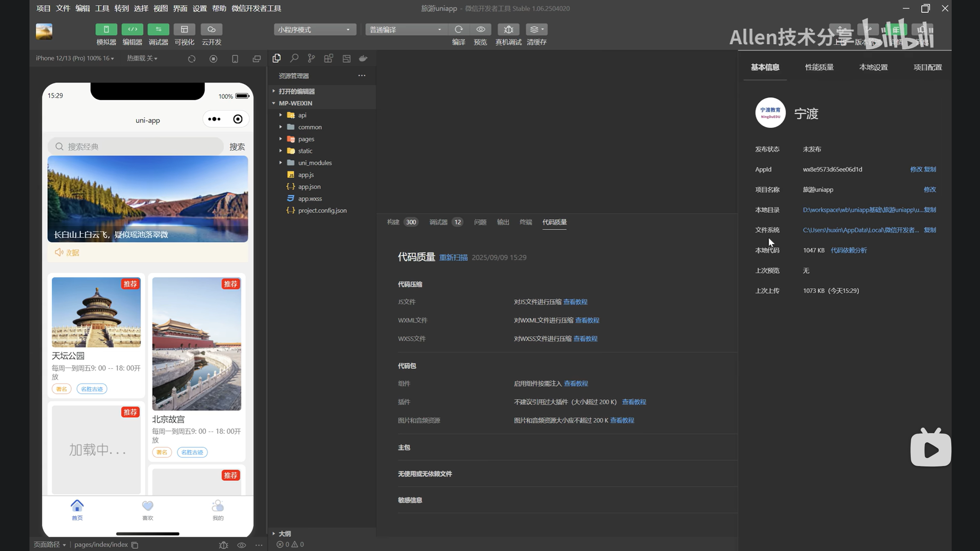Click the 重新扫描 rescan link
Screen dimensions: 980x551
453,258
